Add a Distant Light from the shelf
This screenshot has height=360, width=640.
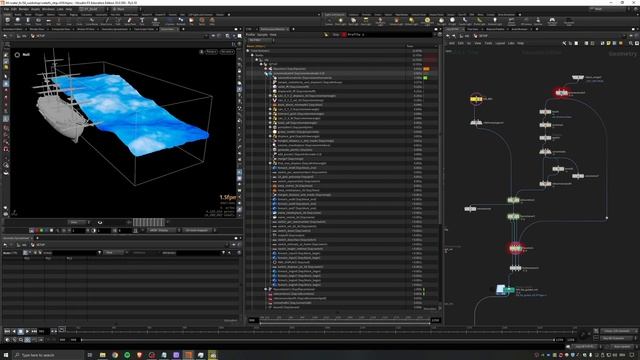[410, 20]
